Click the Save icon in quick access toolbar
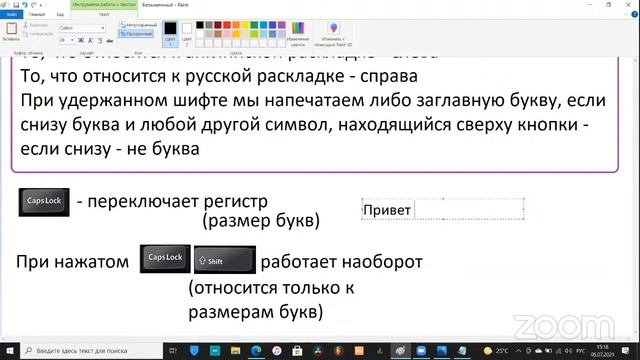 pos(16,5)
